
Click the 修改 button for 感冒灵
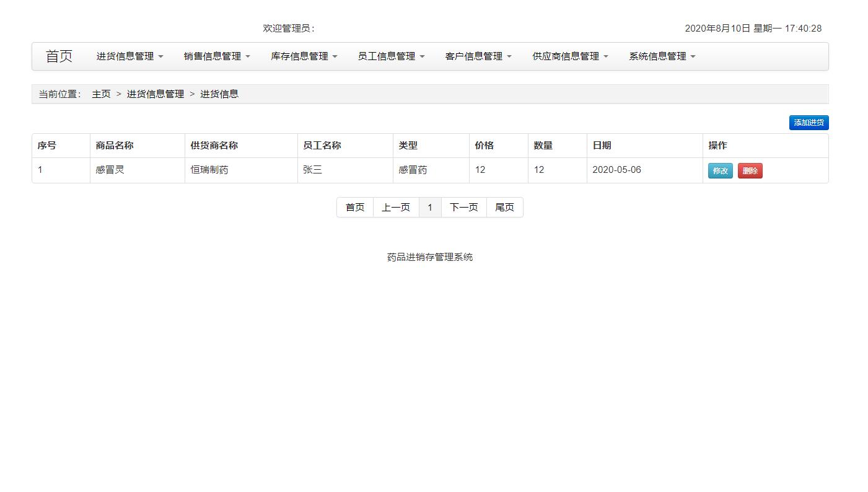click(719, 170)
